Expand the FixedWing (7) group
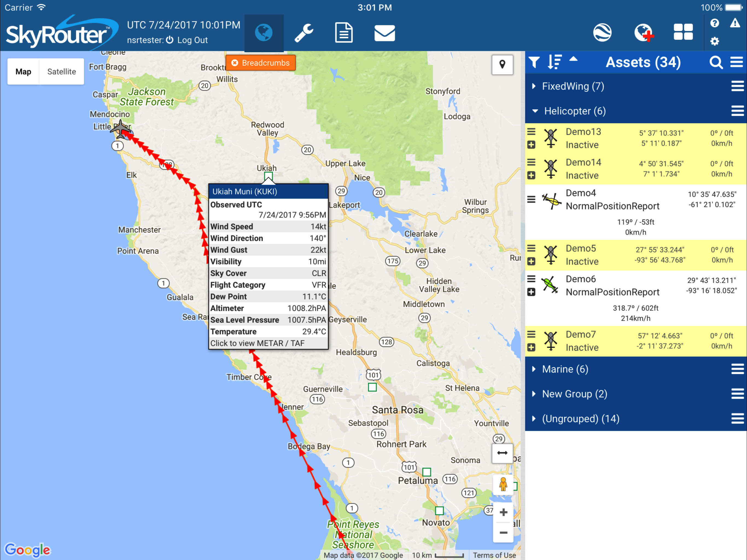Viewport: 747px width, 560px height. click(534, 86)
